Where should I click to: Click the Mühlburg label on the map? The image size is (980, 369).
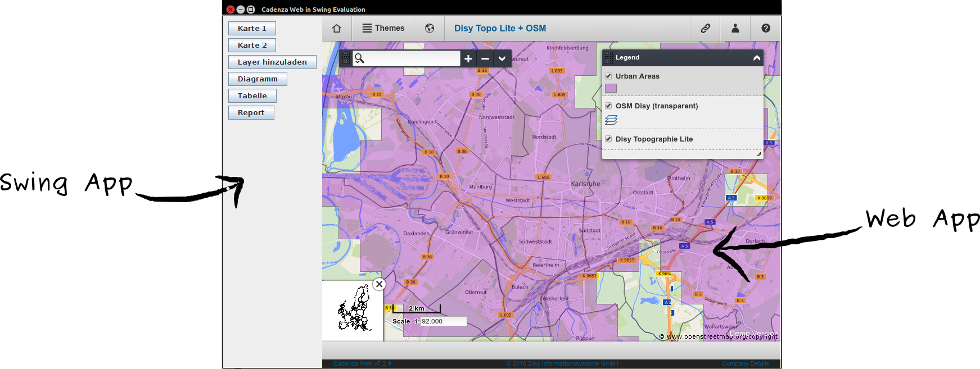pyautogui.click(x=480, y=186)
